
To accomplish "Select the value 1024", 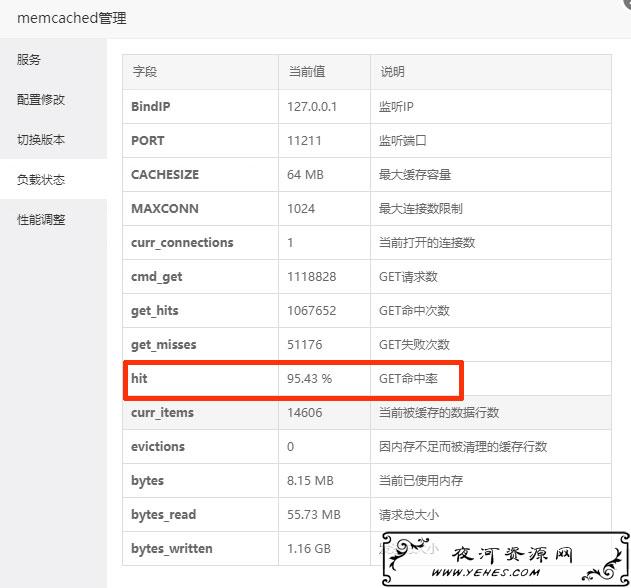I will click(301, 208).
